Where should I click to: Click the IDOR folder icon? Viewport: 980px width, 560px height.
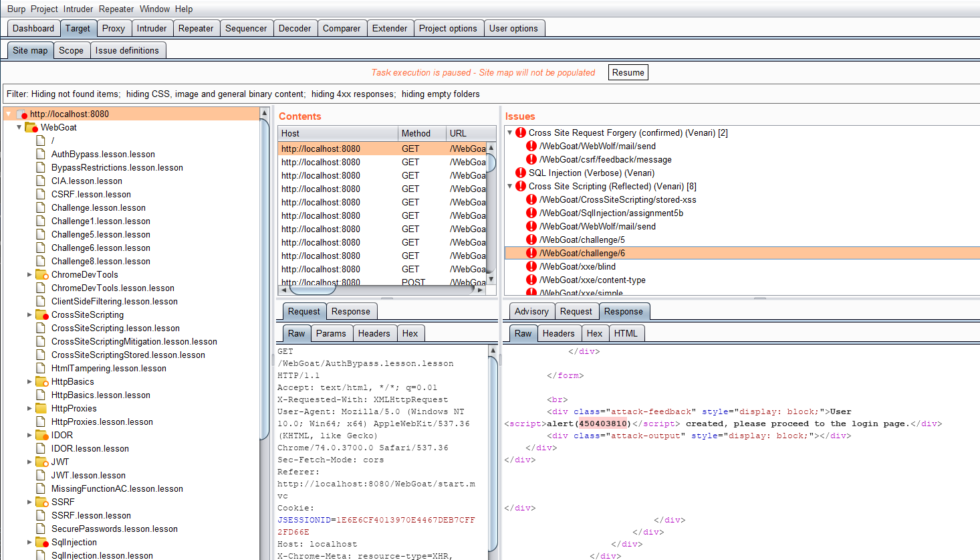(41, 435)
